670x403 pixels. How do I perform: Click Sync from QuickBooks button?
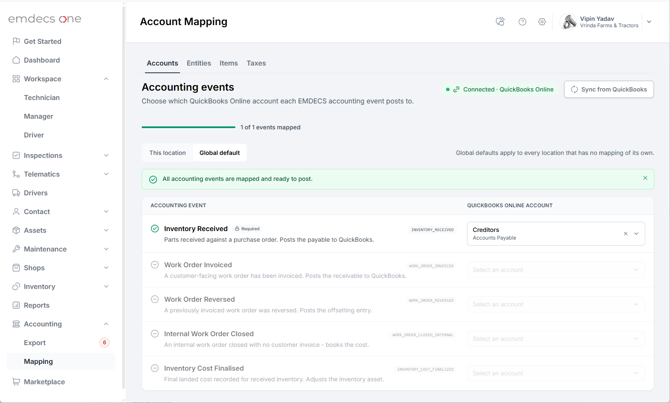(609, 89)
